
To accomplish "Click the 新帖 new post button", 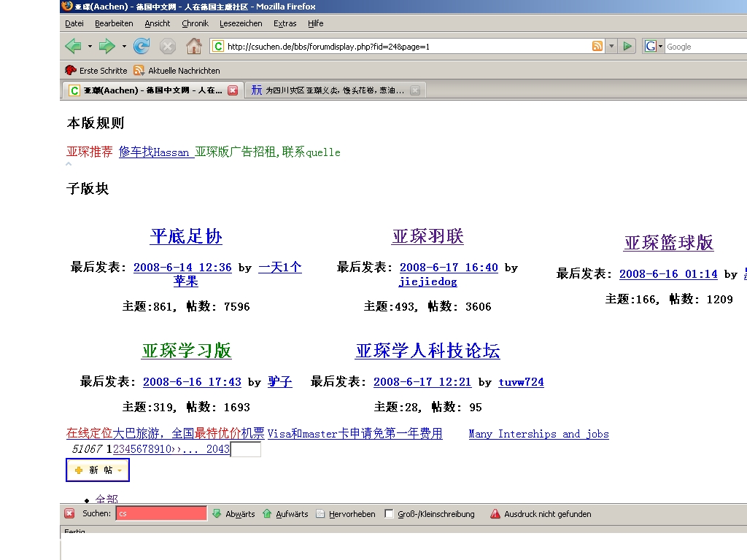I will (98, 470).
